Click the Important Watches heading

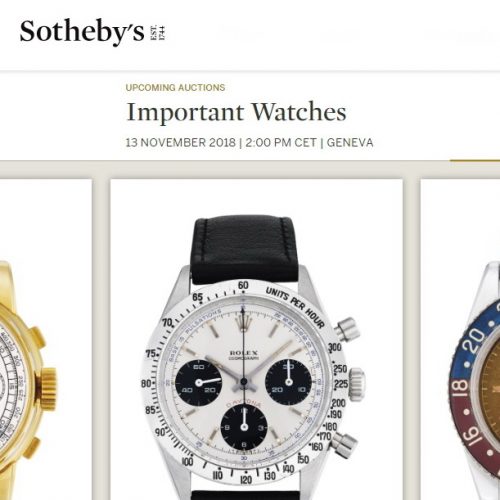[236, 112]
